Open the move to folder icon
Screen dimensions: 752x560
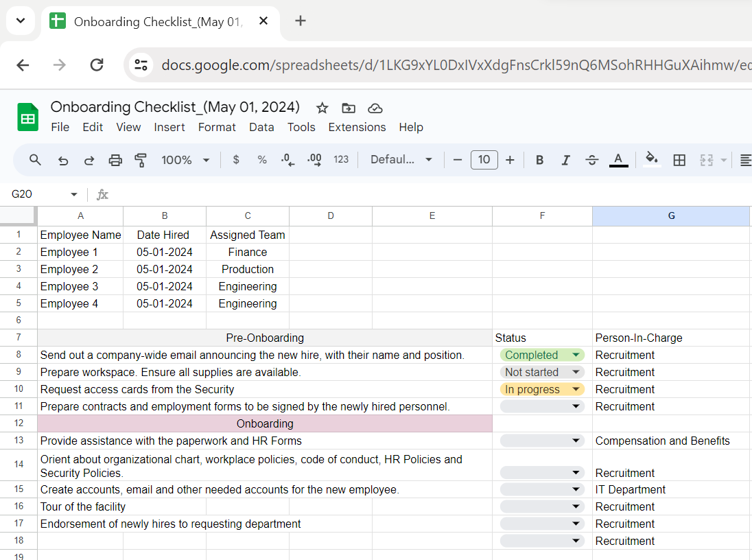348,108
